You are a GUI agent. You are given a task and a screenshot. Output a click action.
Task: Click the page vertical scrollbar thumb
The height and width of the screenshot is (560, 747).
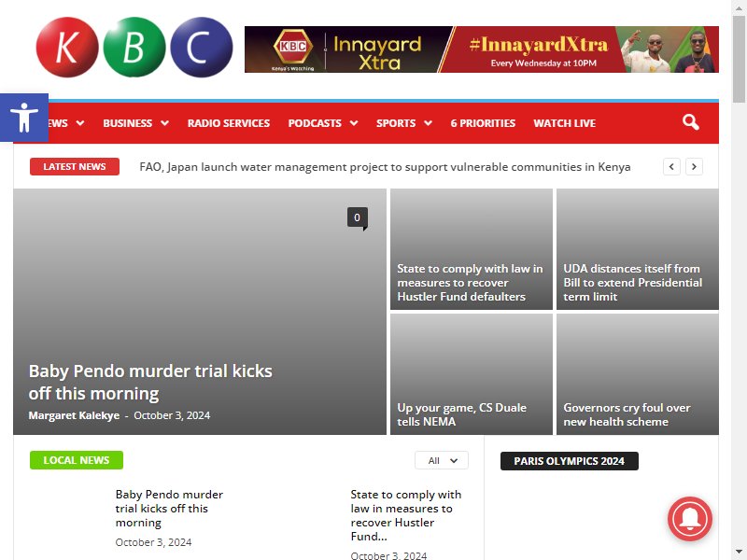739,58
